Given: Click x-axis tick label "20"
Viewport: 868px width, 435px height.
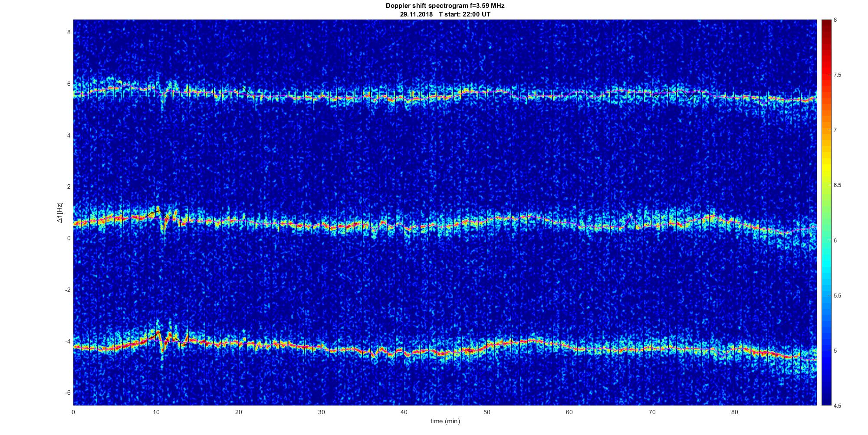Looking at the screenshot, I should click(x=239, y=412).
